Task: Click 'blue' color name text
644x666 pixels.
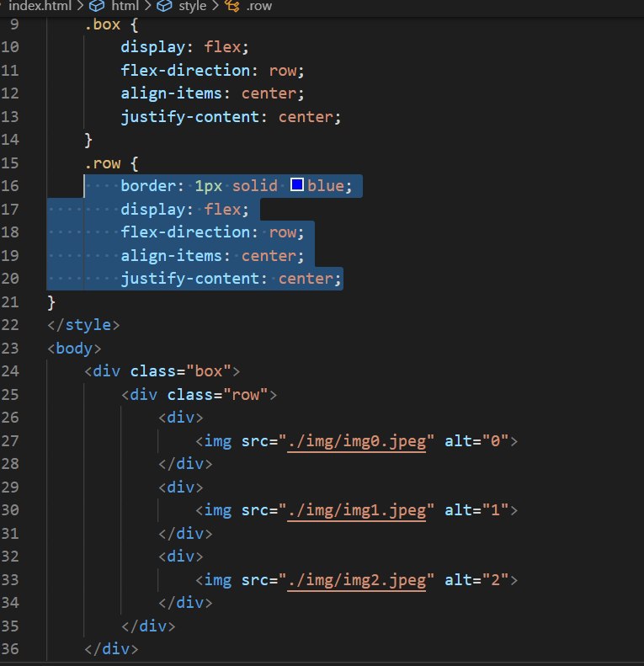Action: (326, 186)
